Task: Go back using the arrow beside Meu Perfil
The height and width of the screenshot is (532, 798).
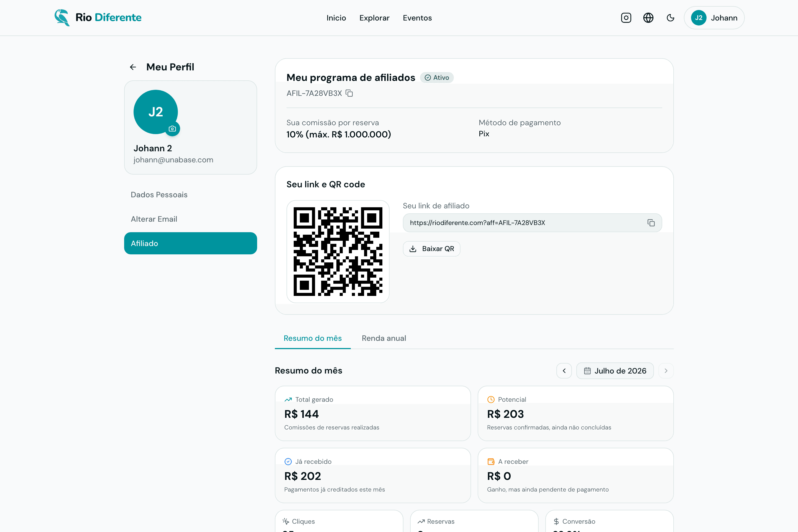Action: click(133, 67)
